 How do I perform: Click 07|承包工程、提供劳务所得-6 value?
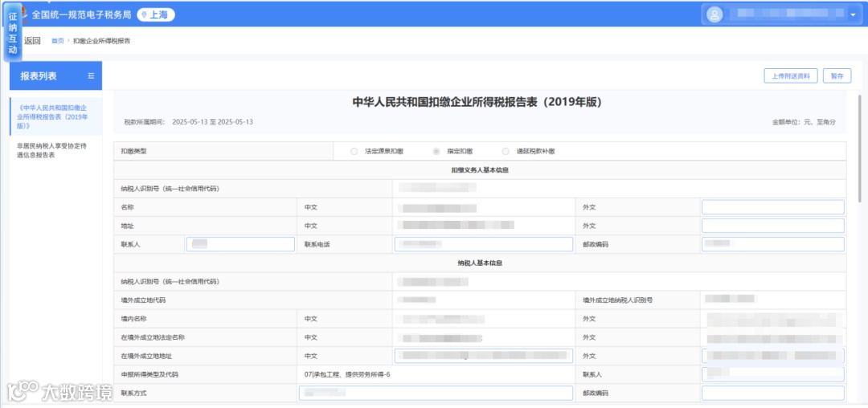tap(347, 375)
